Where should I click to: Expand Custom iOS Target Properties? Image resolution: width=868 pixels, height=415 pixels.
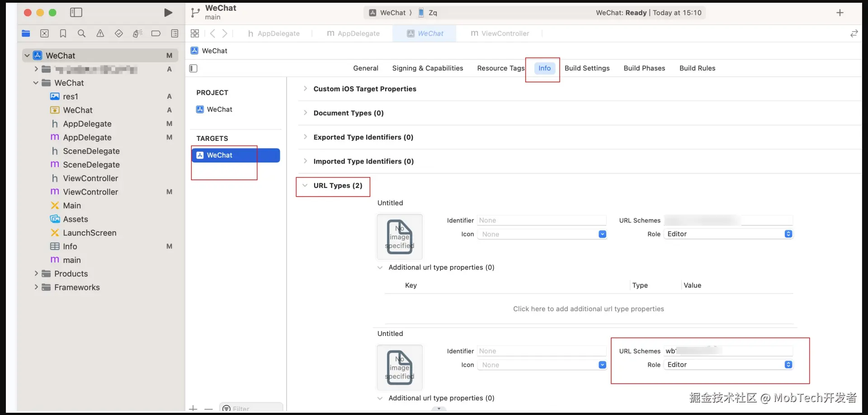305,89
